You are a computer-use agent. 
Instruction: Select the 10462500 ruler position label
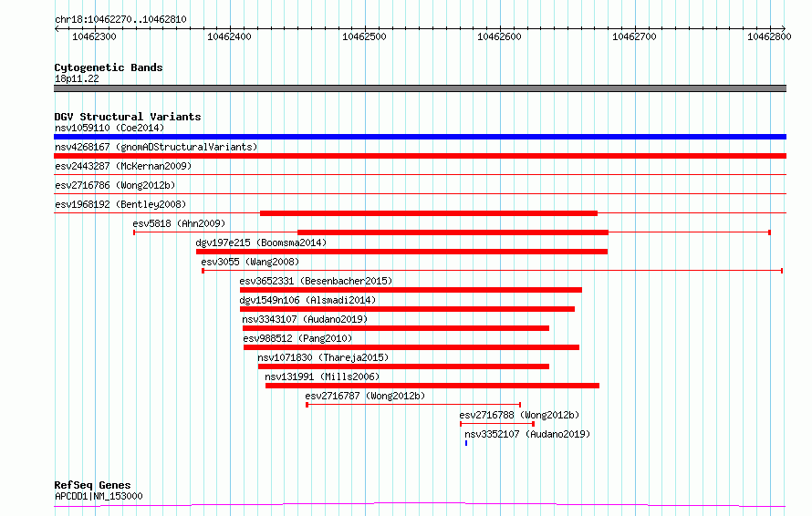point(364,36)
